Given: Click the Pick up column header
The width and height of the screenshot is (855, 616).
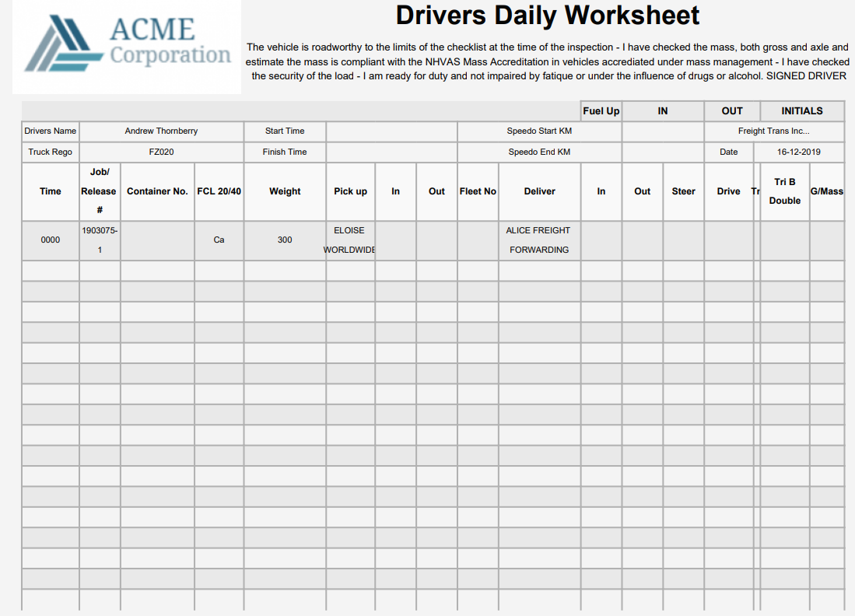Looking at the screenshot, I should 351,191.
